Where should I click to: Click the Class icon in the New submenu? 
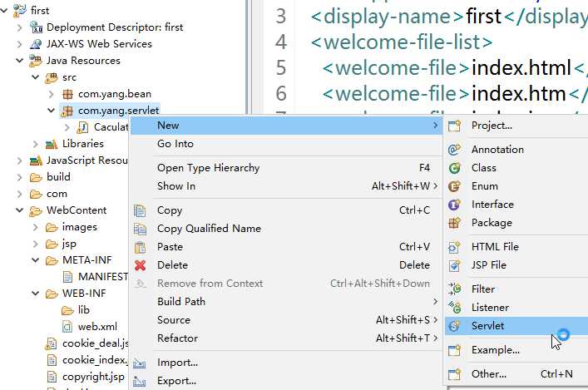pos(454,168)
